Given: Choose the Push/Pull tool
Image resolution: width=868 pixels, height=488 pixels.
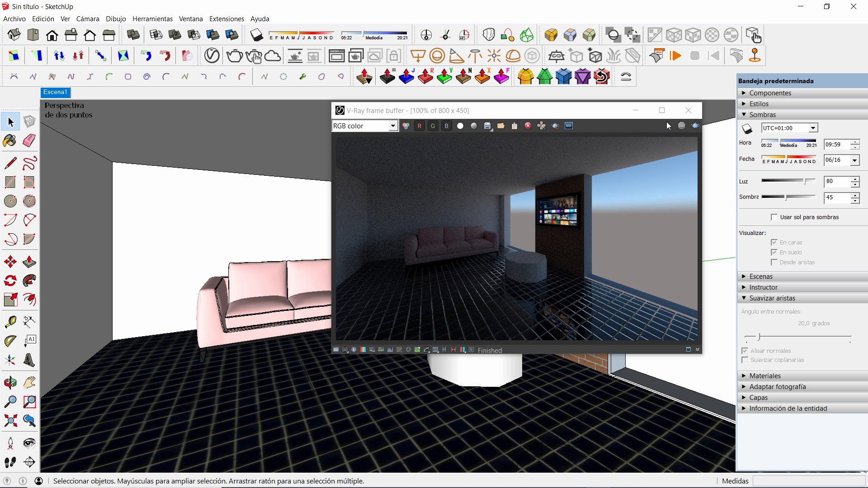Looking at the screenshot, I should click(x=29, y=262).
